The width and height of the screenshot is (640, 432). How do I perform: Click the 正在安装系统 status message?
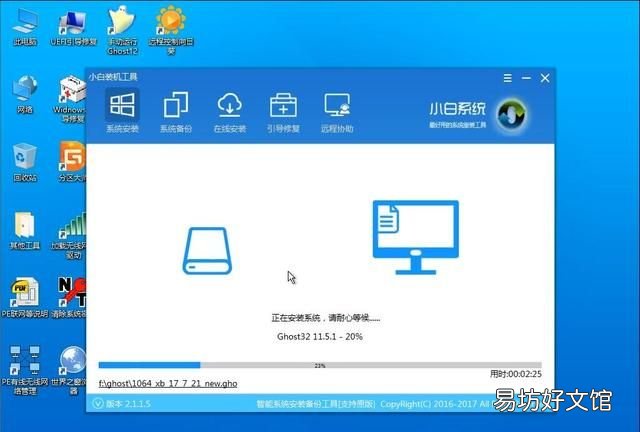coord(326,318)
